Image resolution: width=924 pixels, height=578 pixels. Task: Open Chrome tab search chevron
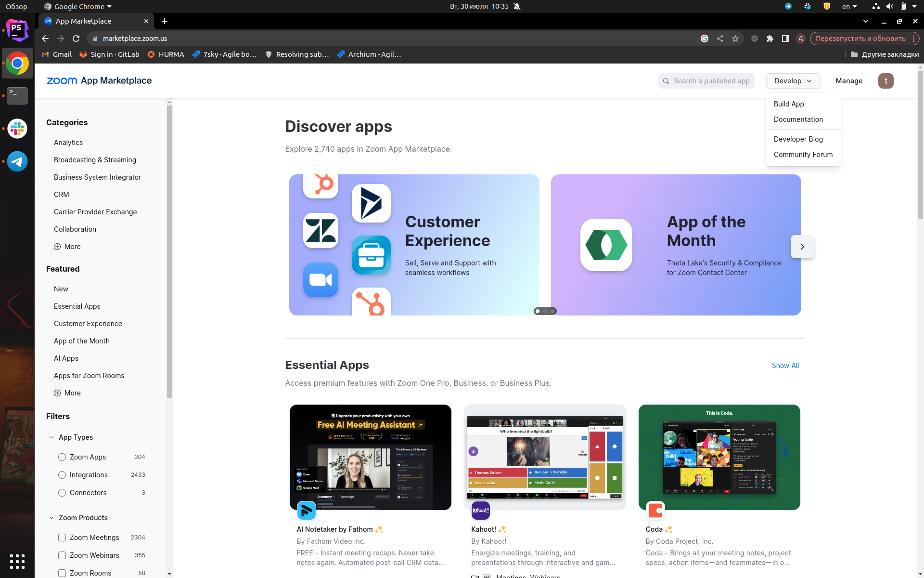pos(866,21)
